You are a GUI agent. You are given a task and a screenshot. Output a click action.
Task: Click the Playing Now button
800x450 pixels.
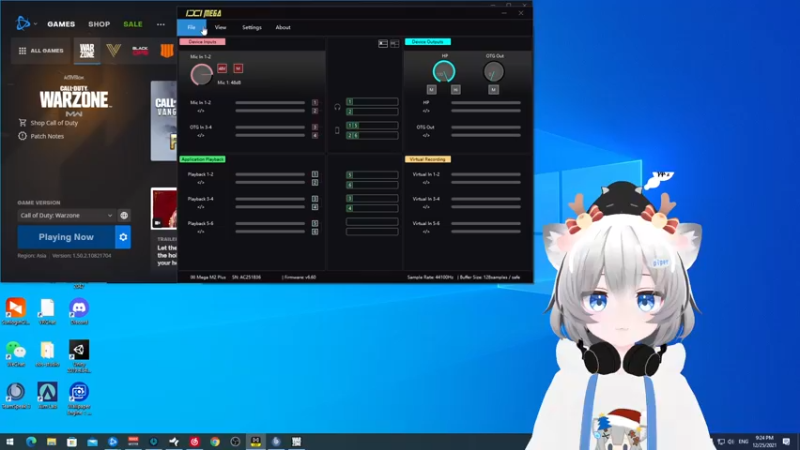pyautogui.click(x=66, y=237)
